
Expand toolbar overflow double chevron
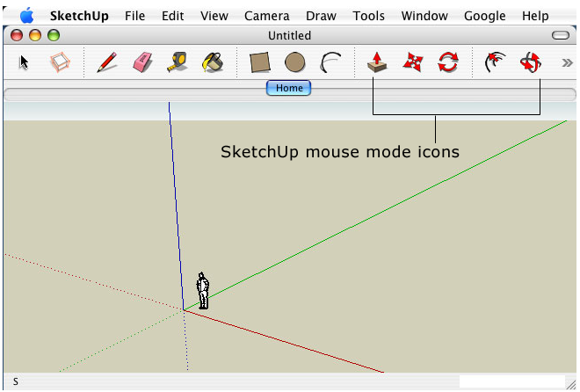point(567,63)
